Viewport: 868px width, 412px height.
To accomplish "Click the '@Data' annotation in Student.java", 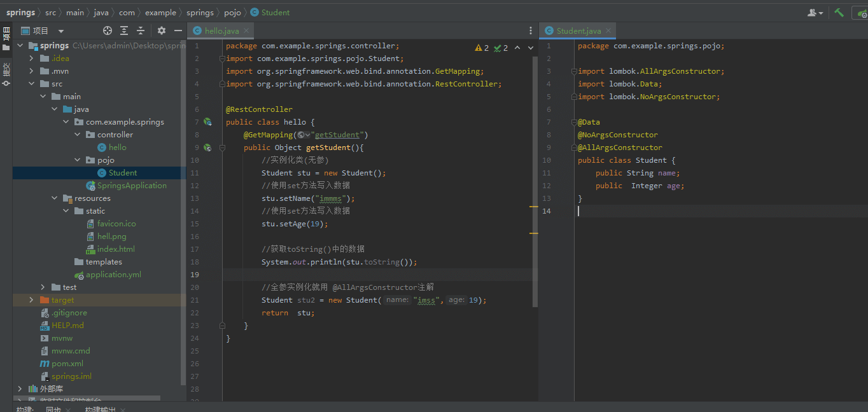I will 589,122.
